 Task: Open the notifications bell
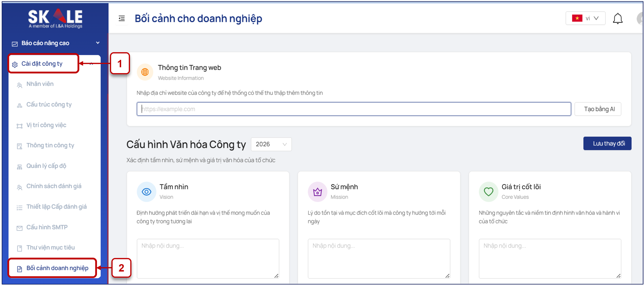[x=618, y=18]
